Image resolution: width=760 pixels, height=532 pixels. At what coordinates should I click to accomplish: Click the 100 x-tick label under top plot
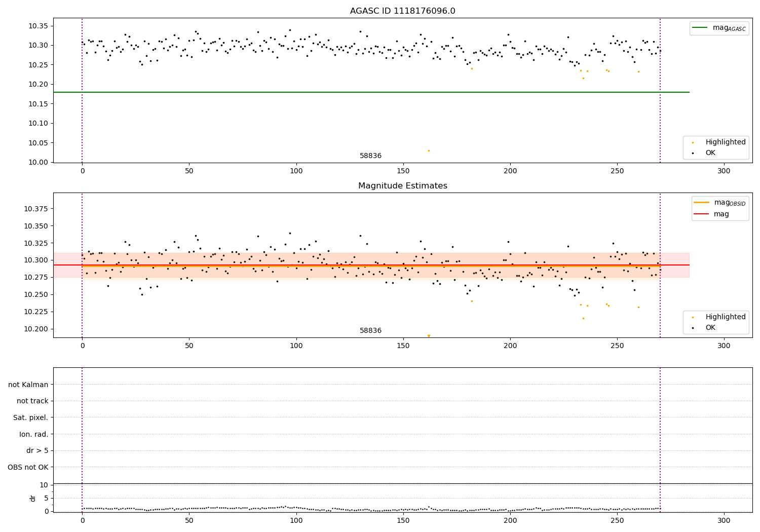(x=296, y=171)
